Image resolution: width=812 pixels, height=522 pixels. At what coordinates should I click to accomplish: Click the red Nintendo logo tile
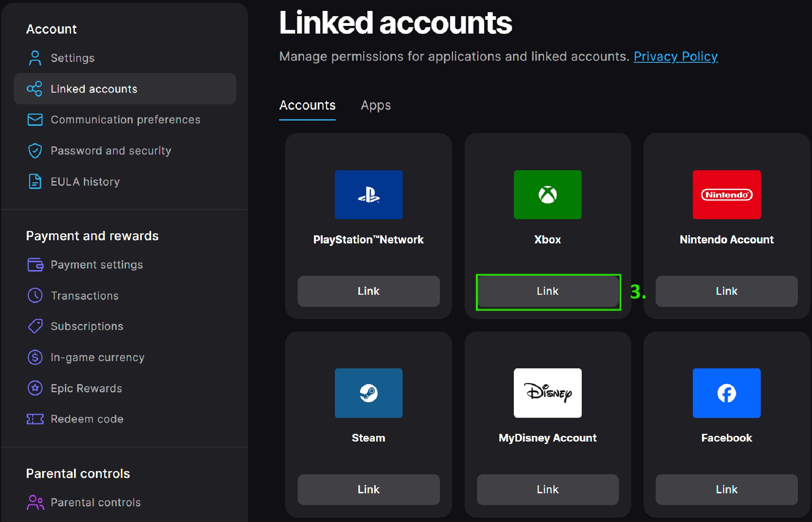[x=726, y=194]
